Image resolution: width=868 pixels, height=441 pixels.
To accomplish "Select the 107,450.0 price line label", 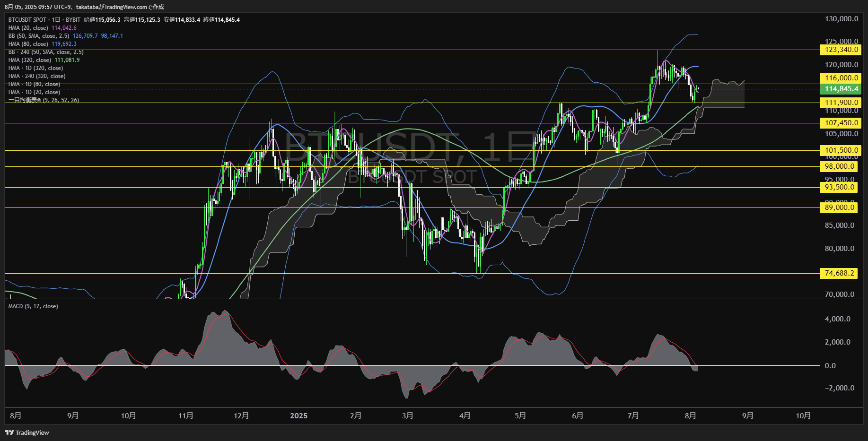I will coord(842,123).
